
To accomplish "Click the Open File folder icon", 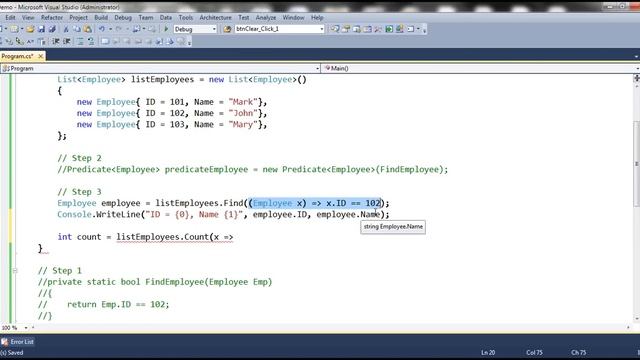I will (30, 29).
